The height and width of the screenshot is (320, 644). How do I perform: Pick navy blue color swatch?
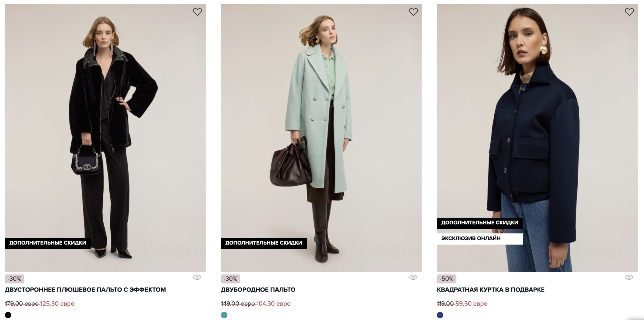pyautogui.click(x=440, y=315)
